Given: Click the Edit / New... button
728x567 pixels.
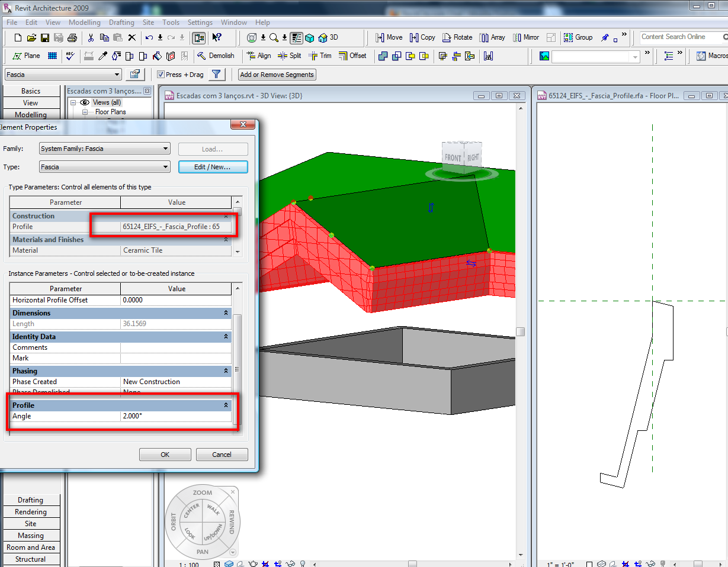Looking at the screenshot, I should (x=213, y=167).
